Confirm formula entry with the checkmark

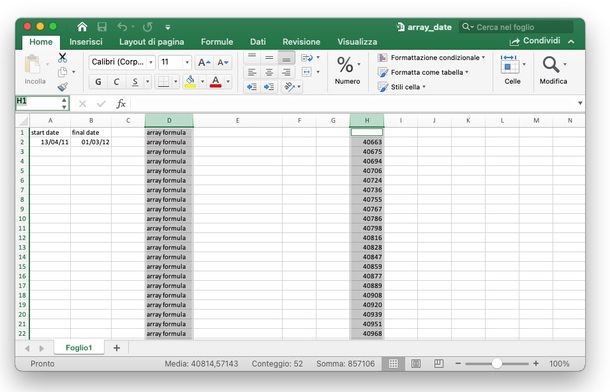tap(101, 103)
